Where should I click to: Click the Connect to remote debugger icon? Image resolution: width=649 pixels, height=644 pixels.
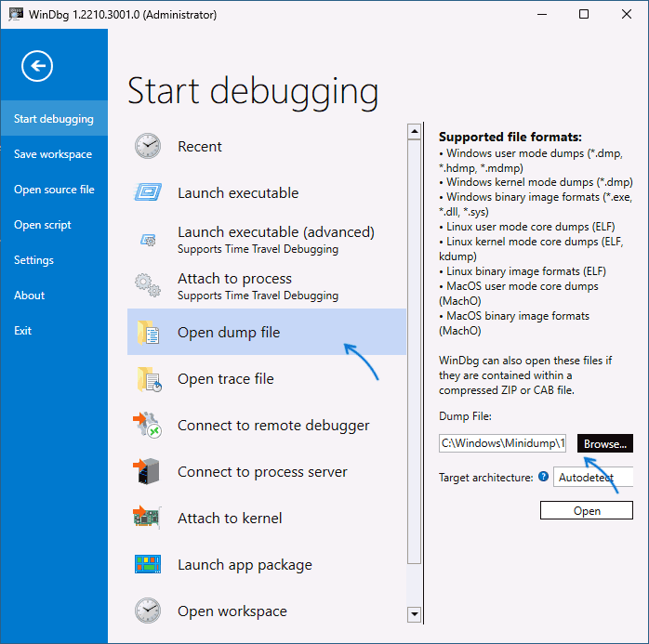pos(147,426)
